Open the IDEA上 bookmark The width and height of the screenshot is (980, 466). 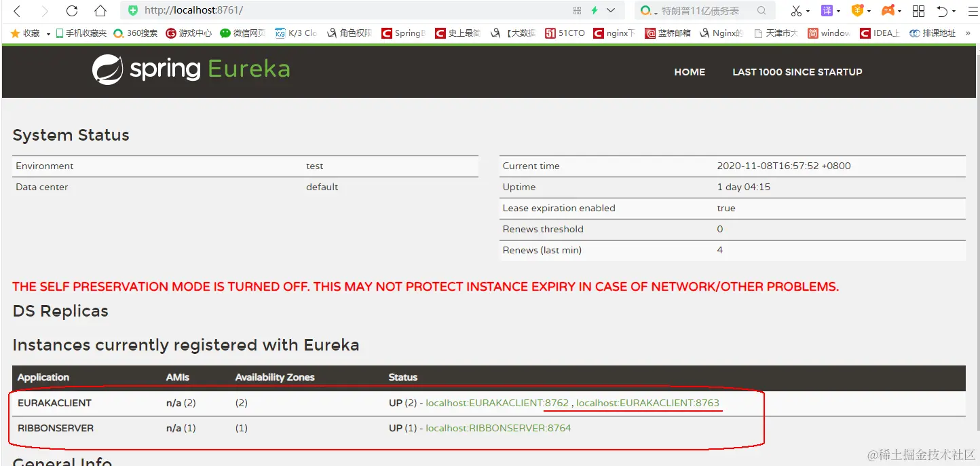coord(880,33)
